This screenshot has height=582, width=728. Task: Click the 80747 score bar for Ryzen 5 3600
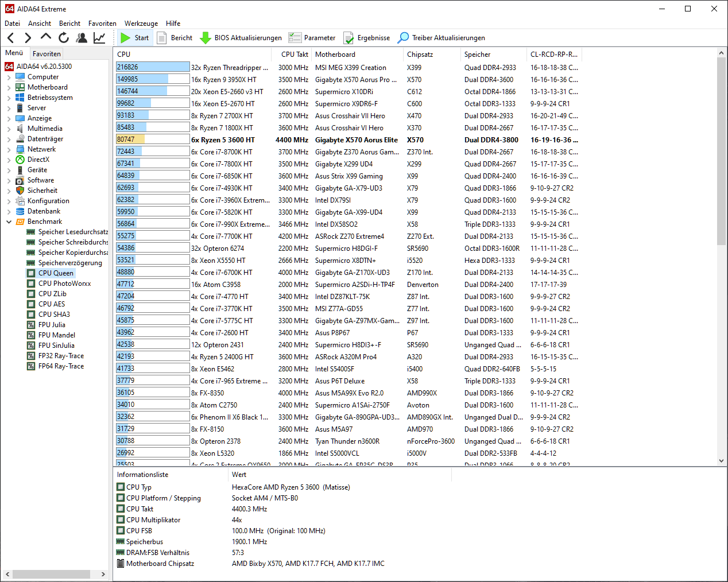click(x=153, y=139)
